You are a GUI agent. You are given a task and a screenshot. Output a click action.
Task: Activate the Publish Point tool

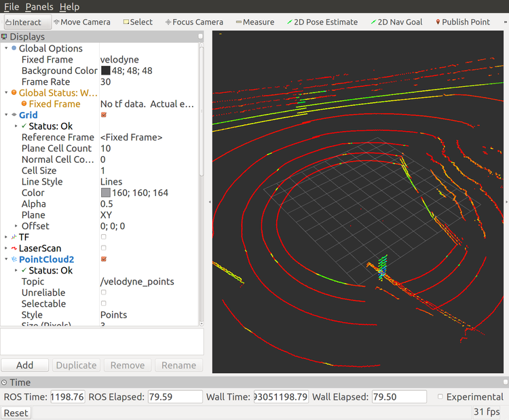tap(463, 22)
